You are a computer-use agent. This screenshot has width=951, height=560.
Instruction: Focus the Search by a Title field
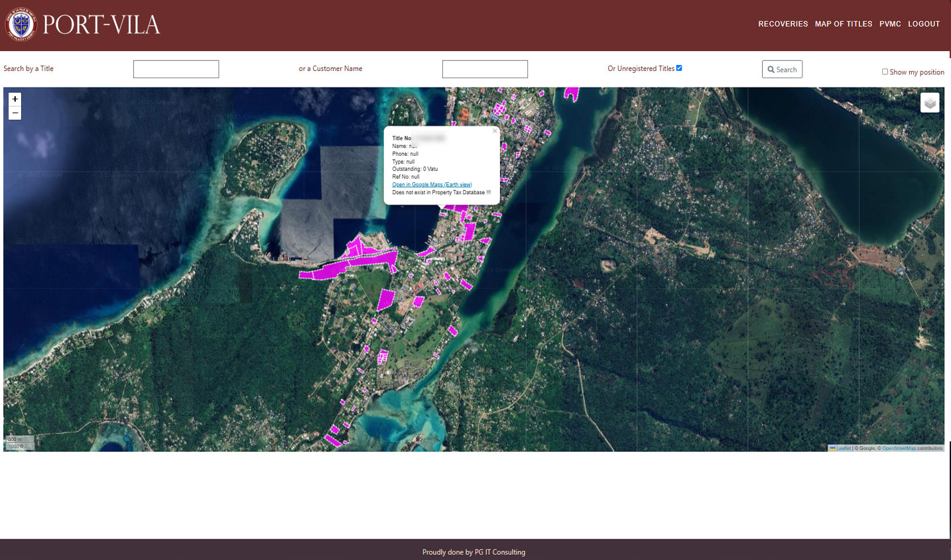pyautogui.click(x=176, y=69)
